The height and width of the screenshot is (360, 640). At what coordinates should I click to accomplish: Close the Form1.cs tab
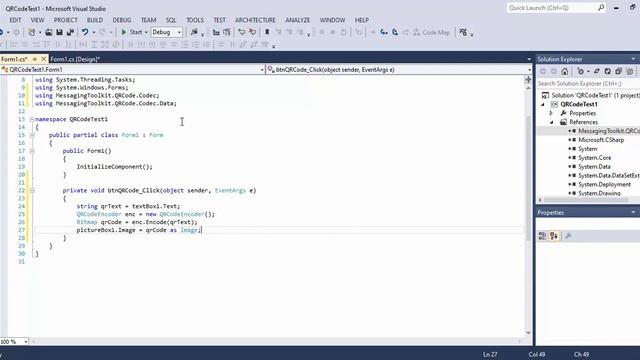point(44,59)
